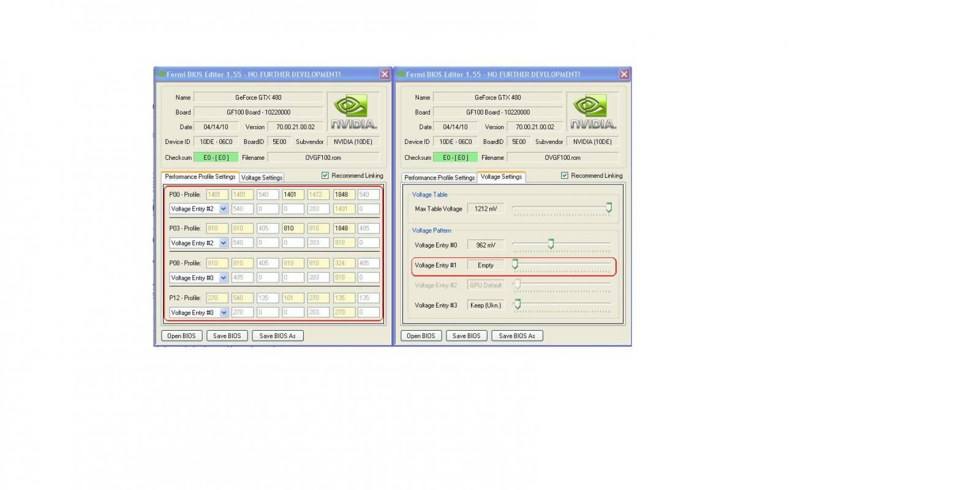Click GeForce GTX 480 name in profile-table window
The image size is (980, 490).
pos(258,97)
